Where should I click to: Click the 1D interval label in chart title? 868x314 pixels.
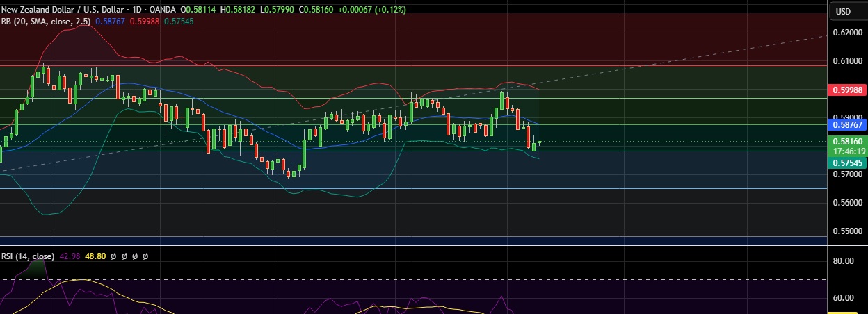[x=136, y=10]
